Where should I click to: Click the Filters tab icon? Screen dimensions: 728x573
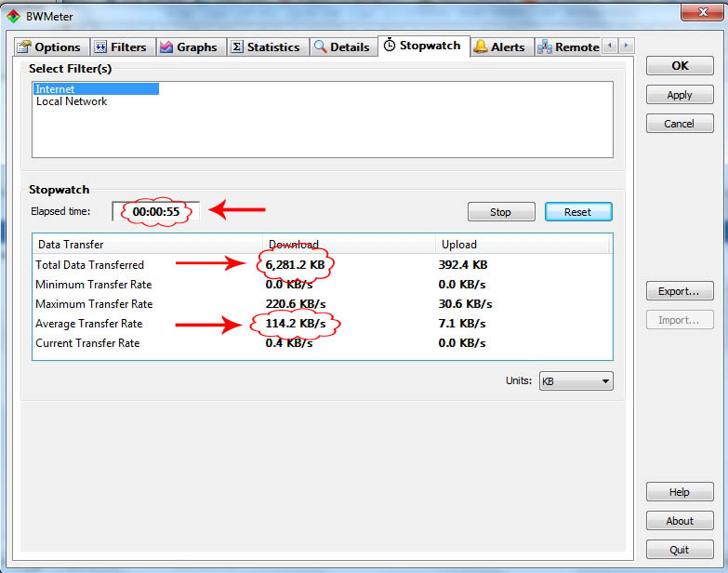coord(100,47)
